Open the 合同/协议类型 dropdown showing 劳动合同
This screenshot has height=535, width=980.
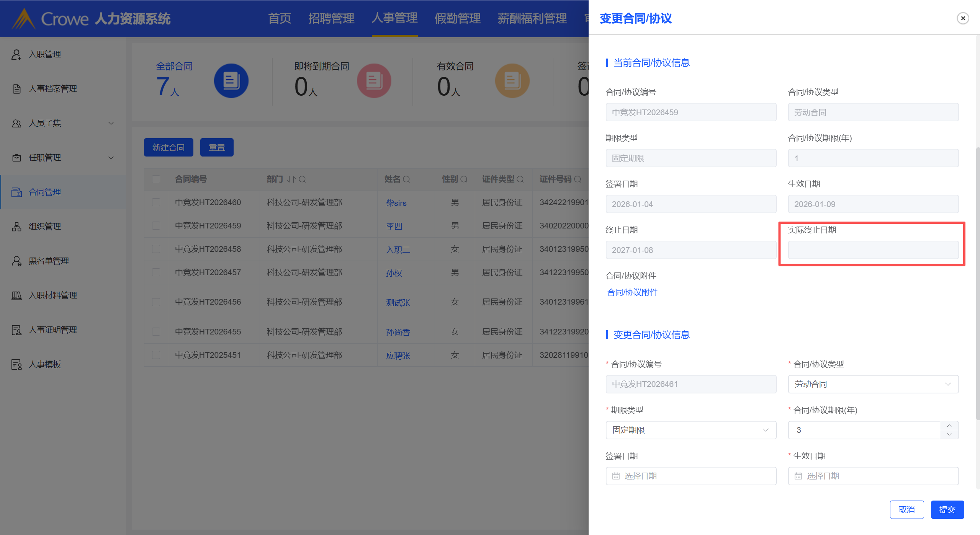click(873, 384)
